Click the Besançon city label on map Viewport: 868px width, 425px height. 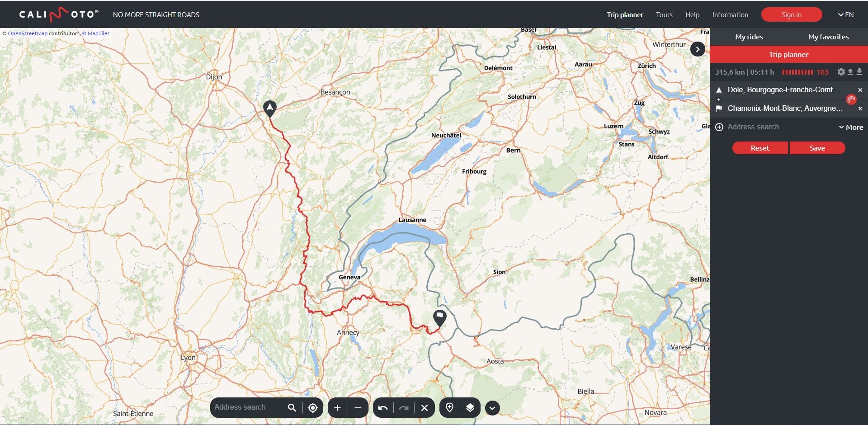(335, 92)
